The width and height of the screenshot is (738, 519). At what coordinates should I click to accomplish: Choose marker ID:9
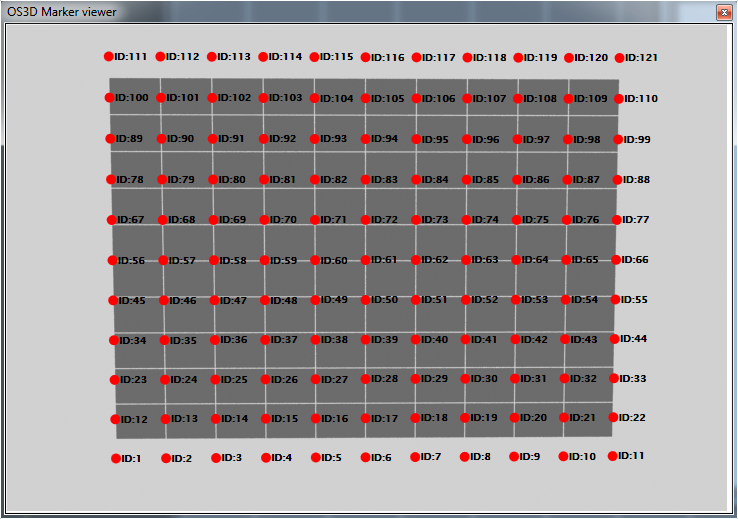pyautogui.click(x=514, y=456)
